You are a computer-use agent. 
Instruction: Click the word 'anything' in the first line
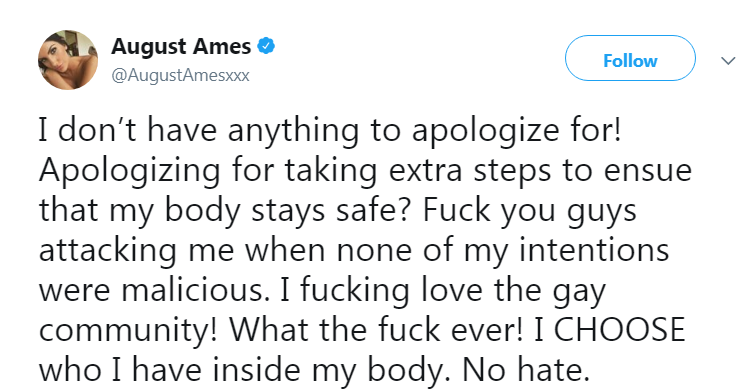click(293, 131)
